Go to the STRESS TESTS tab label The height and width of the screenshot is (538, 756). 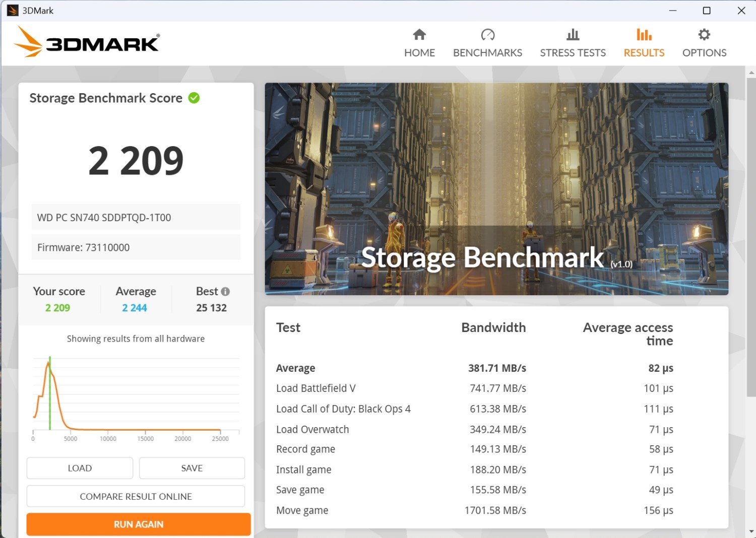pyautogui.click(x=573, y=53)
